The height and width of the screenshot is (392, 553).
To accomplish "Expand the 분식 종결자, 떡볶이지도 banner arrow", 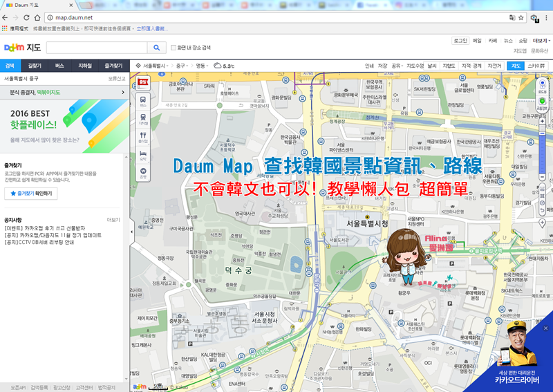I will pyautogui.click(x=123, y=93).
